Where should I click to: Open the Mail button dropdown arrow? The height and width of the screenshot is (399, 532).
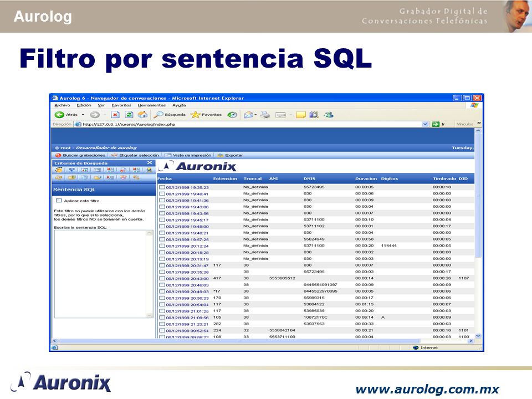pos(255,115)
